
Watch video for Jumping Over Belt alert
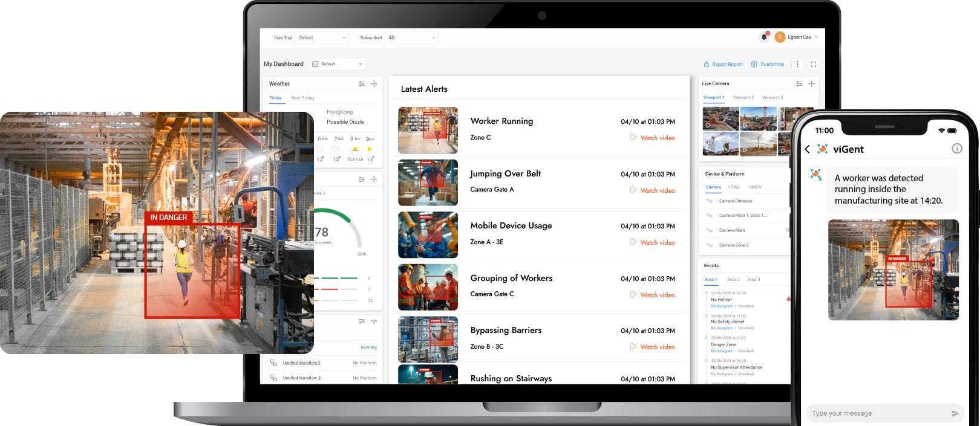[x=653, y=190]
